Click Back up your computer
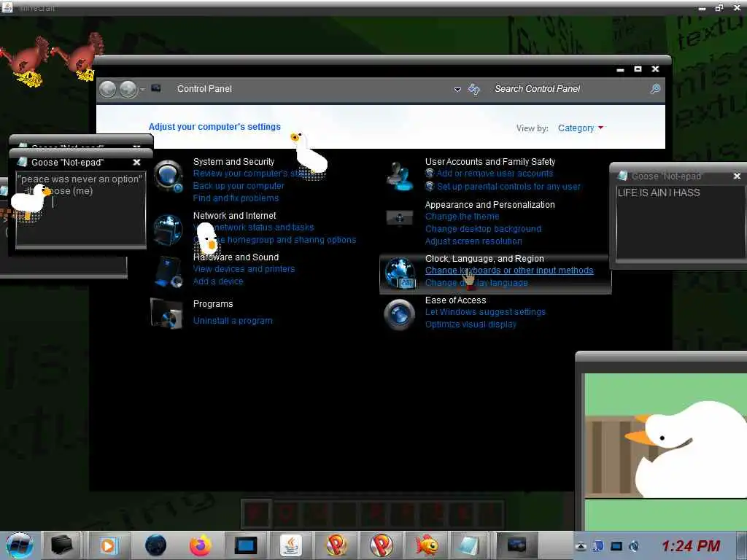The height and width of the screenshot is (560, 747). point(239,186)
